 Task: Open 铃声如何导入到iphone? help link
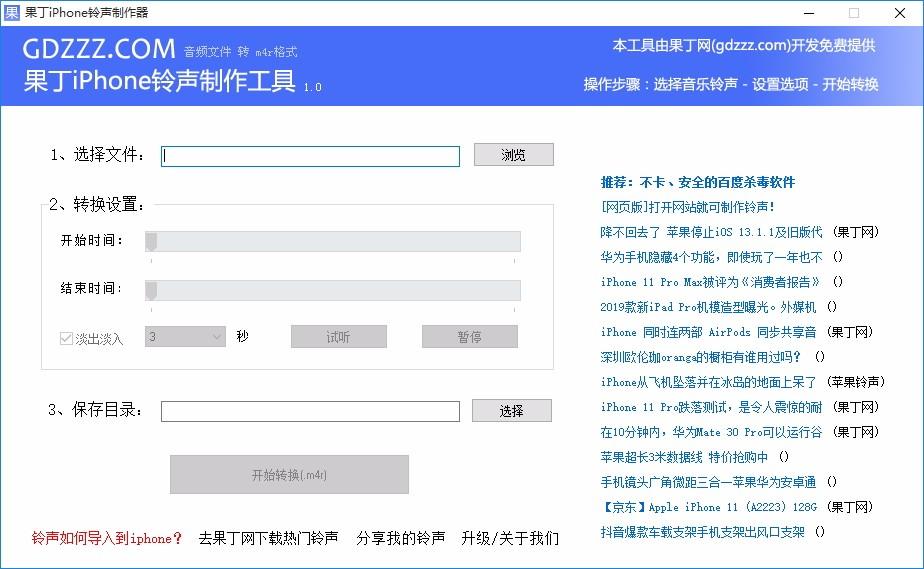pos(107,538)
